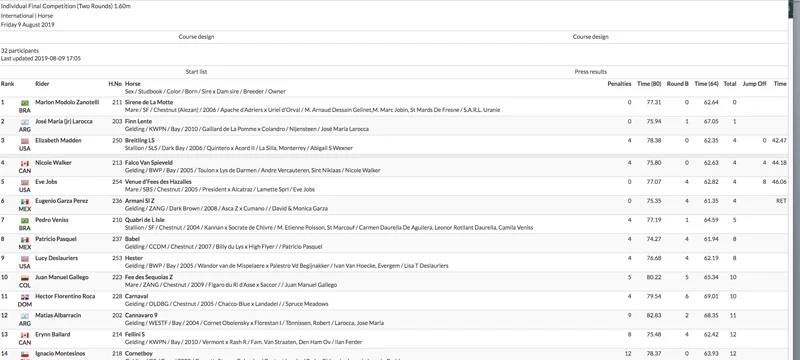Click the Dominican flag beside Hector Florentino Roca
This screenshot has height=360, width=800.
24,297
